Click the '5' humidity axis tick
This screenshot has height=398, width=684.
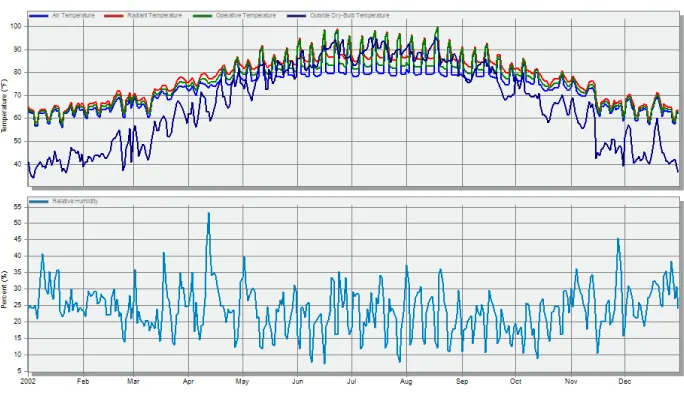19,371
